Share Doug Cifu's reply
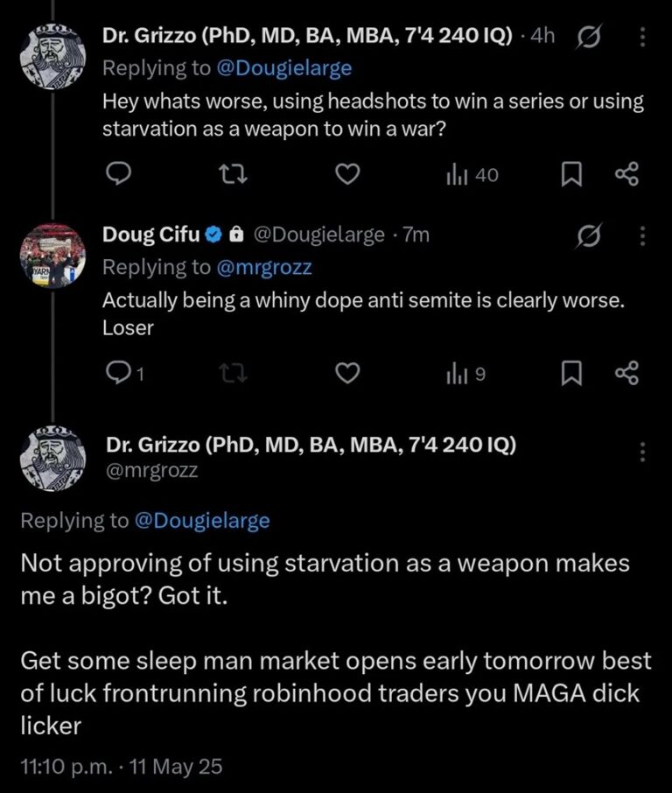 point(626,374)
